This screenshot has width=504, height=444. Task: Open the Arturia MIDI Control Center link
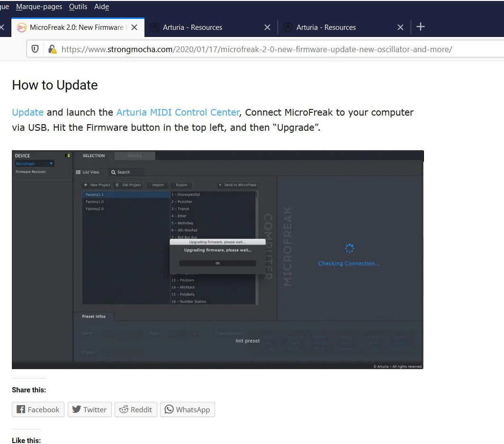tap(178, 112)
